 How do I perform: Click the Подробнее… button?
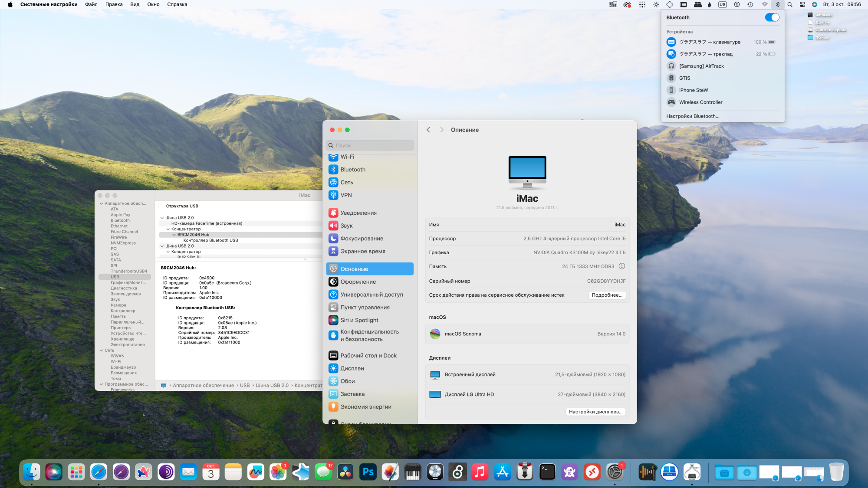coord(606,295)
